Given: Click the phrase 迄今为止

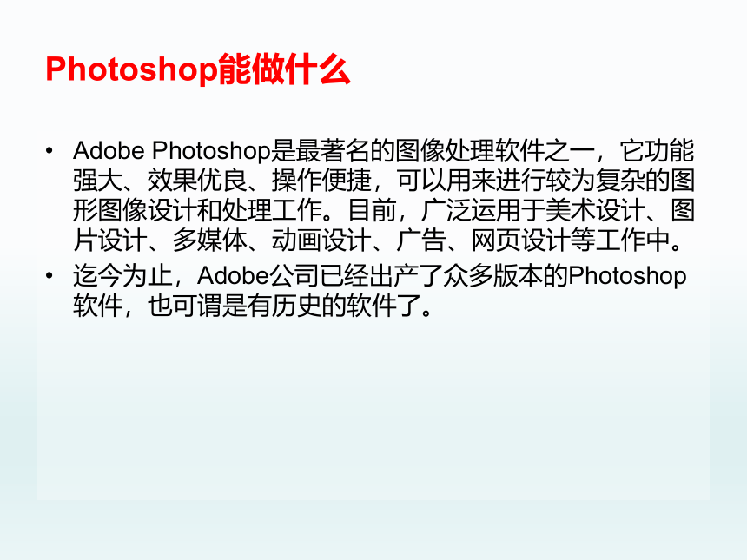Looking at the screenshot, I should pos(122,276).
